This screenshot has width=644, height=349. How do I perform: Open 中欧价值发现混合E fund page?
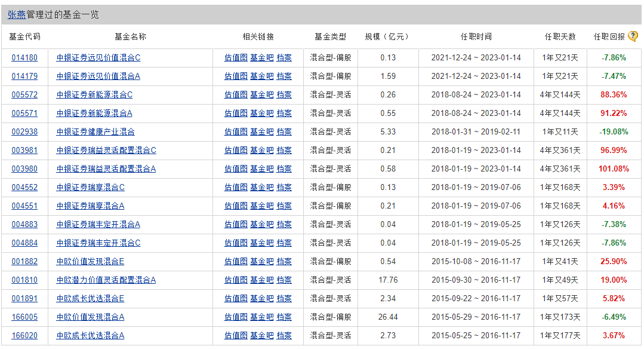point(90,262)
